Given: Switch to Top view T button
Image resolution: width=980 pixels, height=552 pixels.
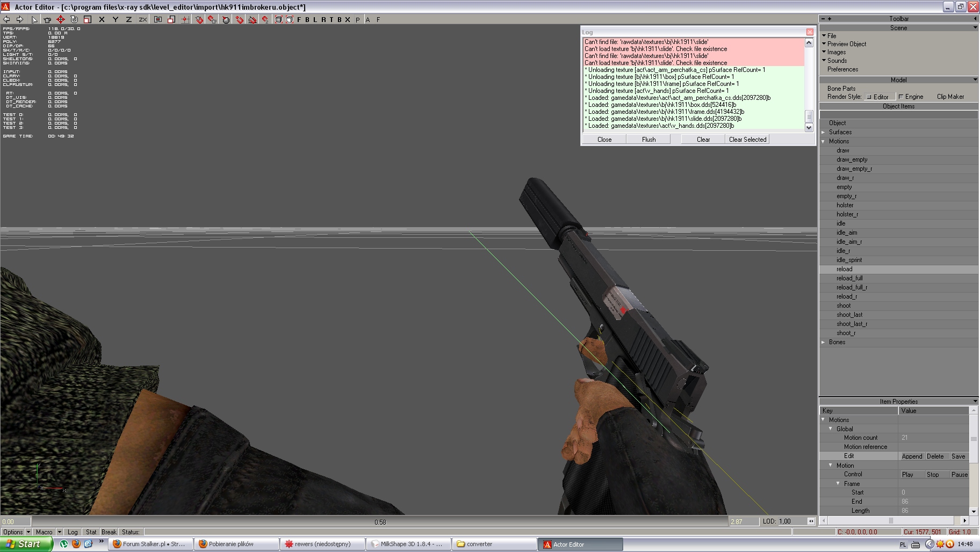Looking at the screenshot, I should click(x=332, y=19).
